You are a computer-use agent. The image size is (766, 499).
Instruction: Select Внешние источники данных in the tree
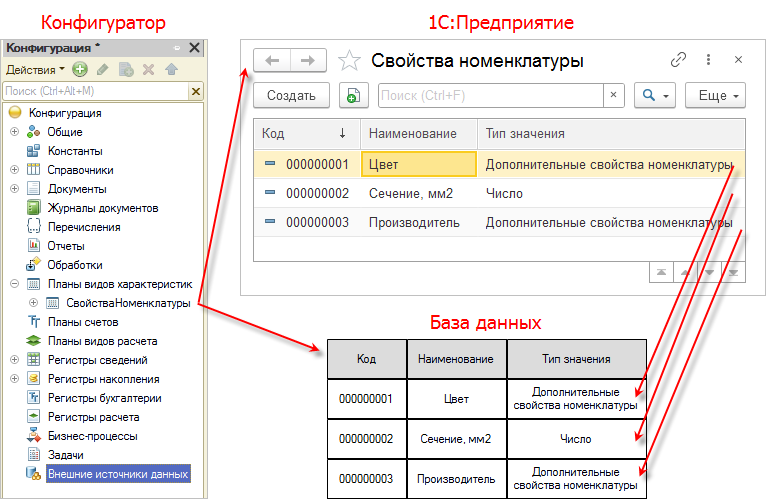click(118, 474)
